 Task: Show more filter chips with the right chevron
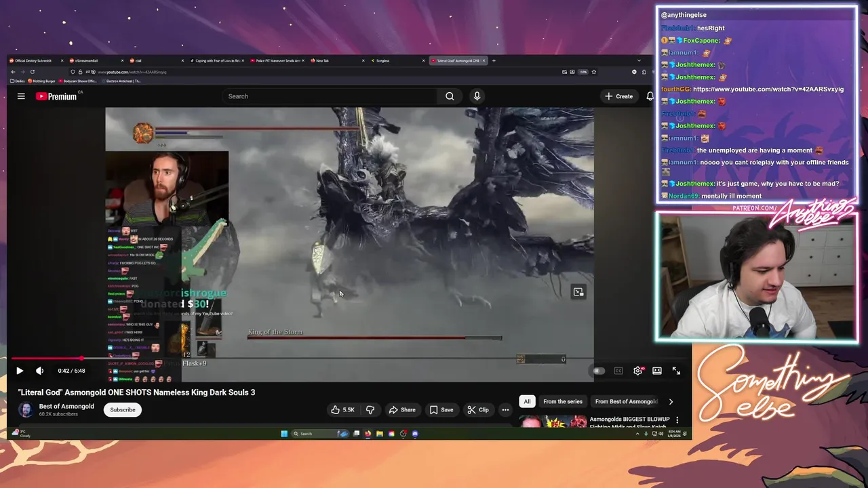[671, 401]
